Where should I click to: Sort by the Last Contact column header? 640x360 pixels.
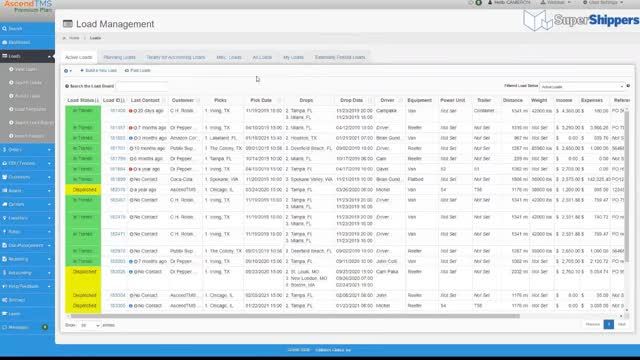[148, 100]
